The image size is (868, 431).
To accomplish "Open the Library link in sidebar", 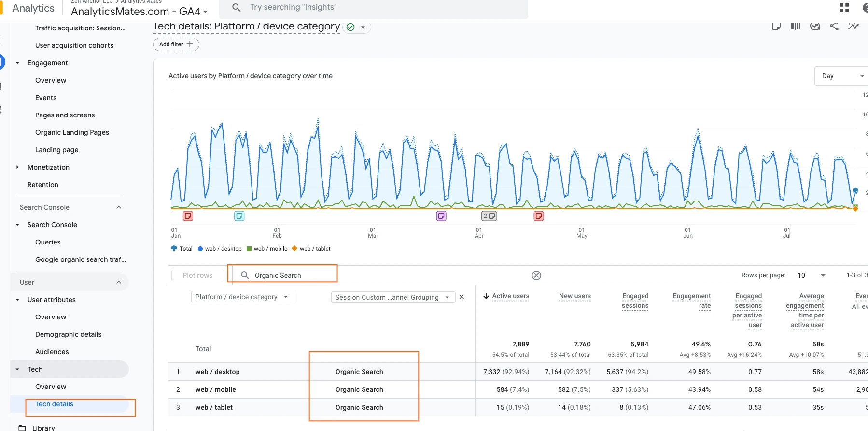I will point(43,428).
